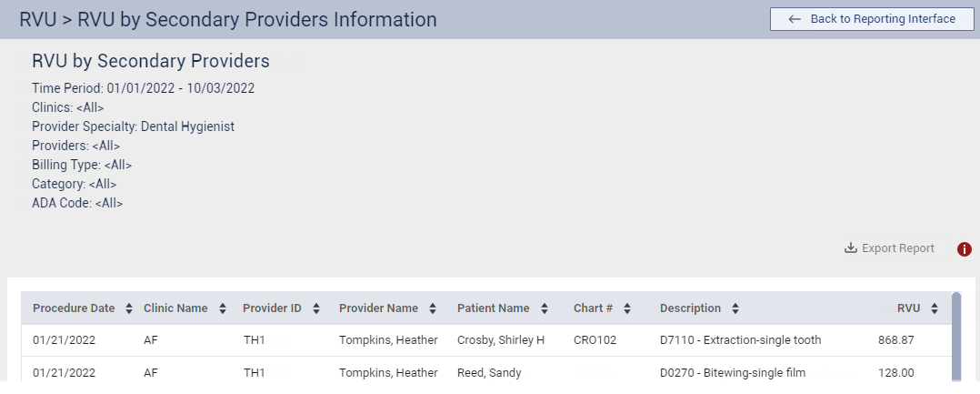Sort table by Patient Name
Image resolution: width=980 pixels, height=394 pixels.
(x=544, y=308)
